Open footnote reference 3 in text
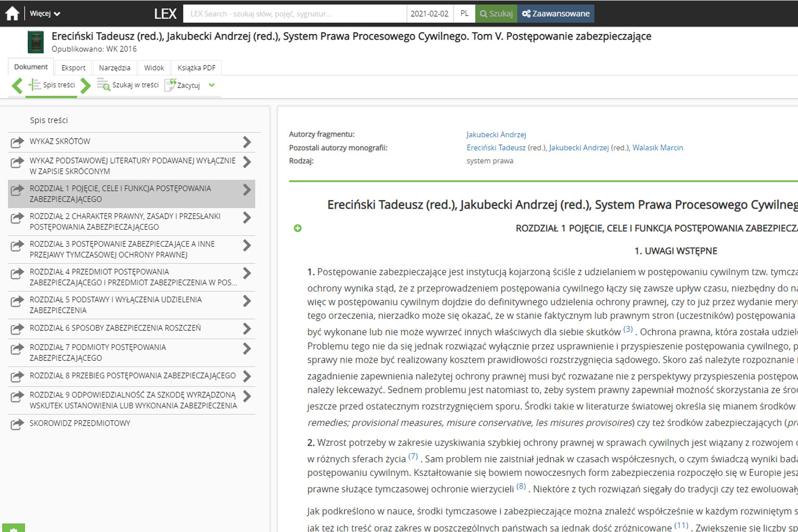 pos(628,329)
